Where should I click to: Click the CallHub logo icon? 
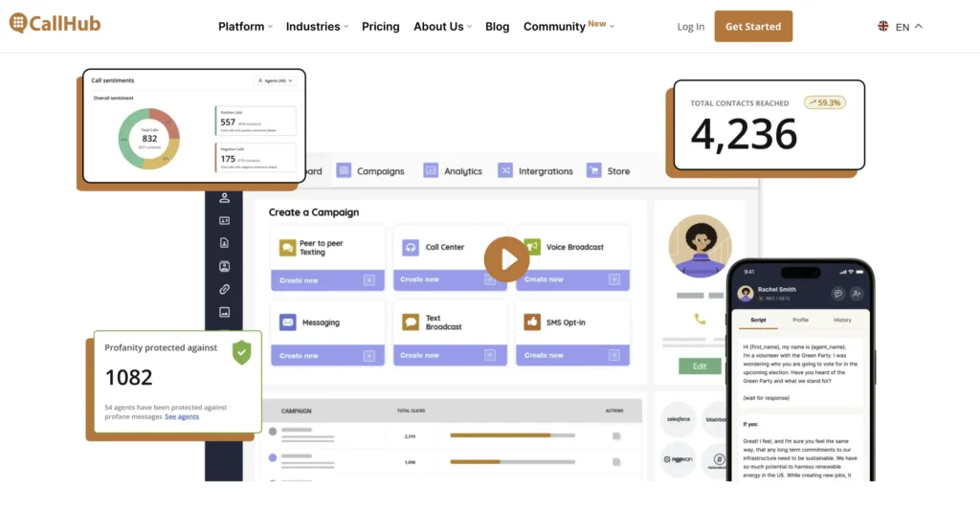click(x=18, y=23)
